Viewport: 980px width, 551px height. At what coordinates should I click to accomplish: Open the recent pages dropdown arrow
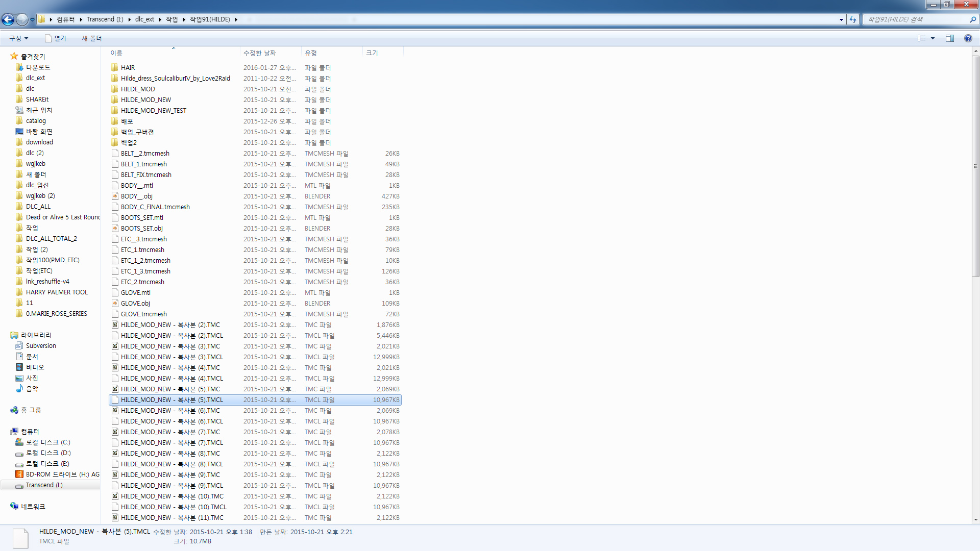point(32,19)
